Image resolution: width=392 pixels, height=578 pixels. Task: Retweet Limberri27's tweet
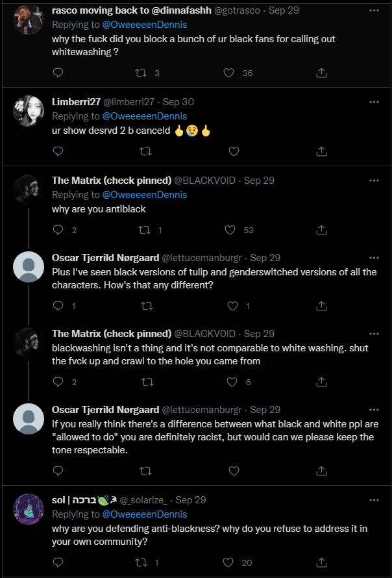point(146,151)
